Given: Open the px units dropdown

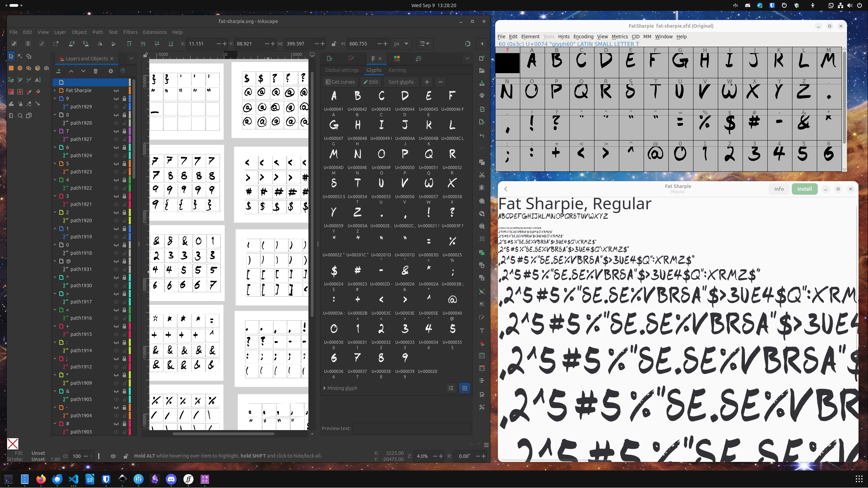Looking at the screenshot, I should coord(402,44).
